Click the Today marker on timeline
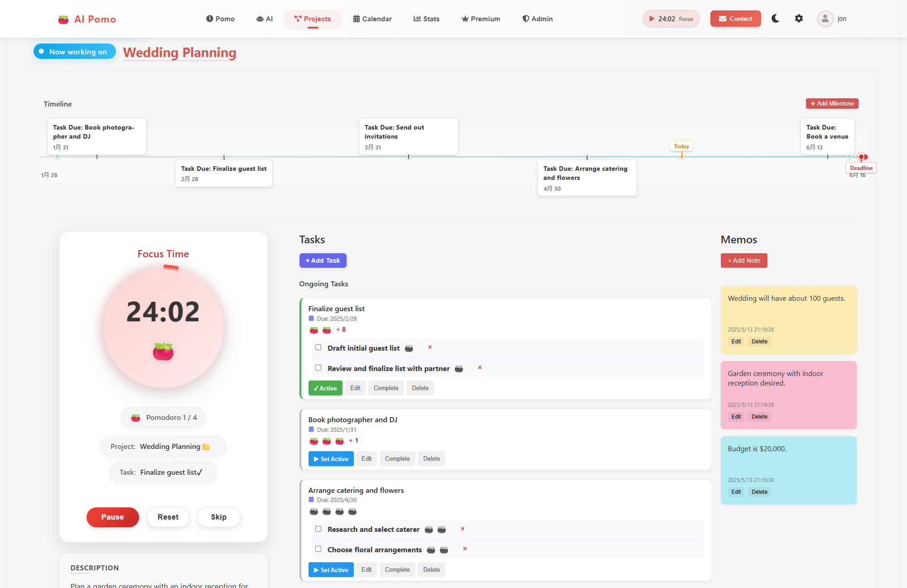This screenshot has height=588, width=907. 681,146
